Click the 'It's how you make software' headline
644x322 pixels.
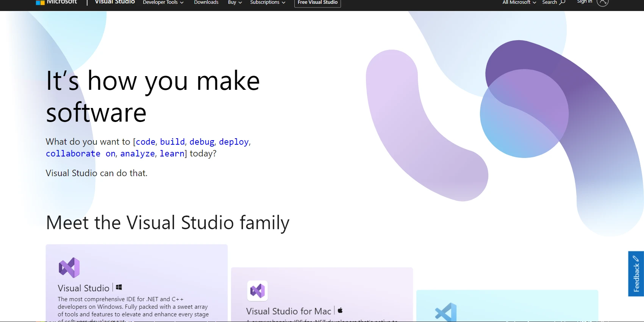pos(153,96)
